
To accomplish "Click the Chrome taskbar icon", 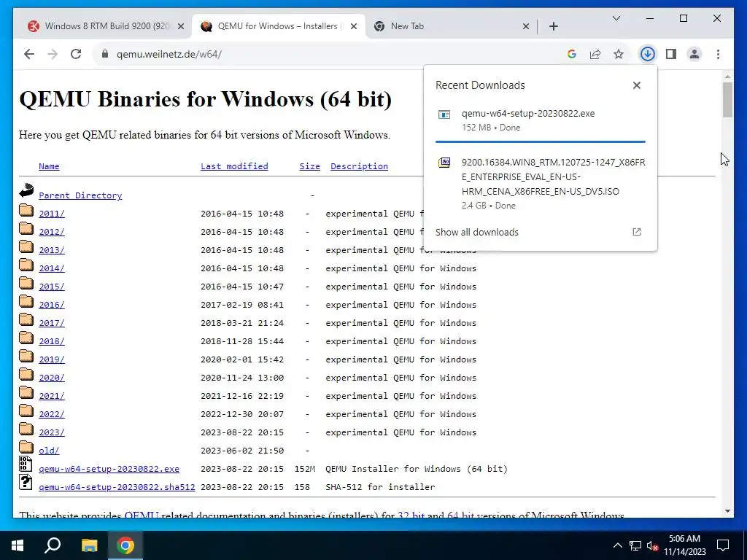I will tap(125, 545).
